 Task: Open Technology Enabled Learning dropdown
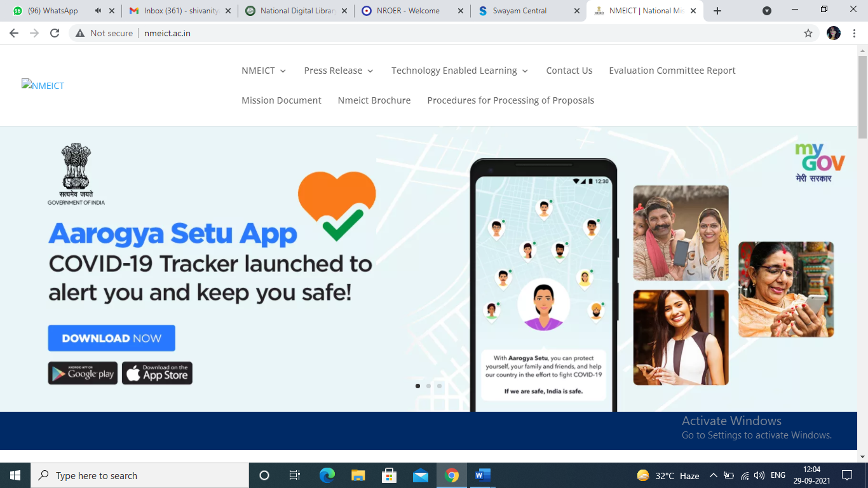click(x=459, y=71)
